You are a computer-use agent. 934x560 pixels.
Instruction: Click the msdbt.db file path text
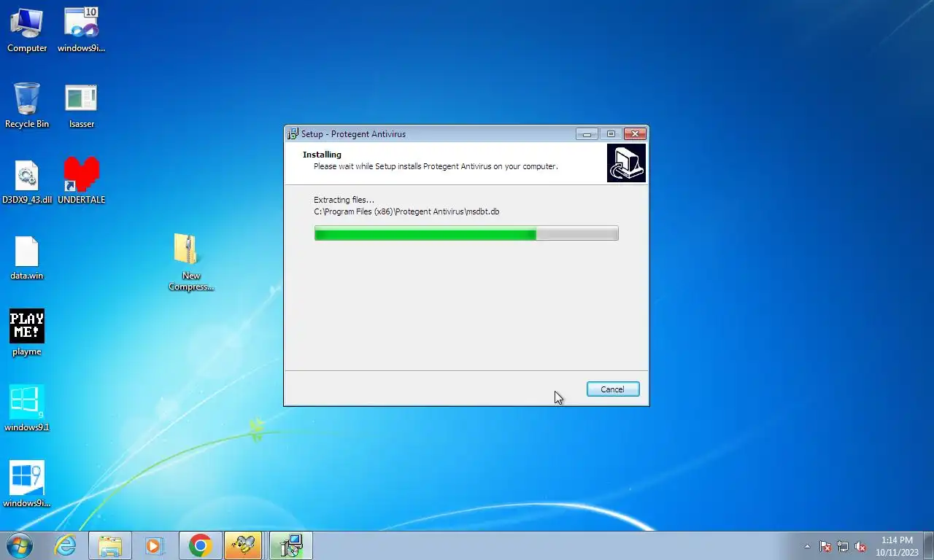click(x=406, y=211)
